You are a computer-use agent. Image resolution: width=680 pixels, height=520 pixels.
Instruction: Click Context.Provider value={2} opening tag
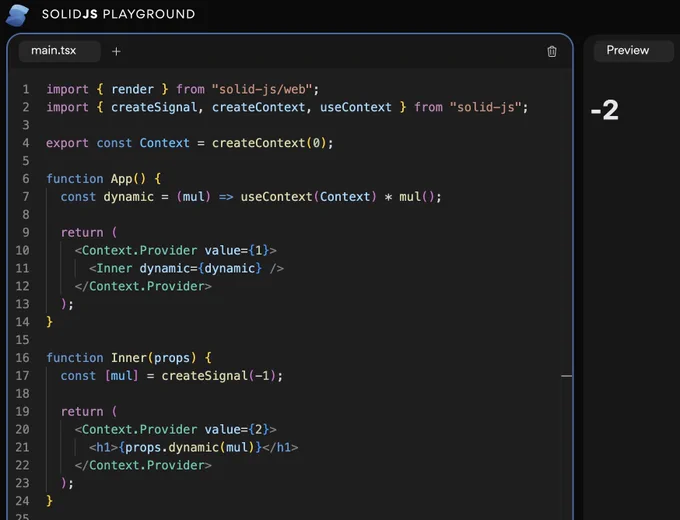tap(176, 429)
